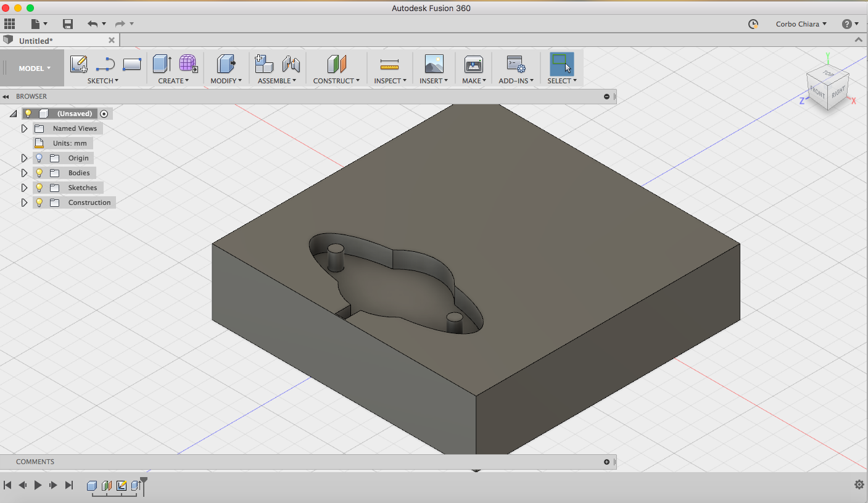868x503 pixels.
Task: Toggle visibility bulb of Bodies folder
Action: [39, 173]
